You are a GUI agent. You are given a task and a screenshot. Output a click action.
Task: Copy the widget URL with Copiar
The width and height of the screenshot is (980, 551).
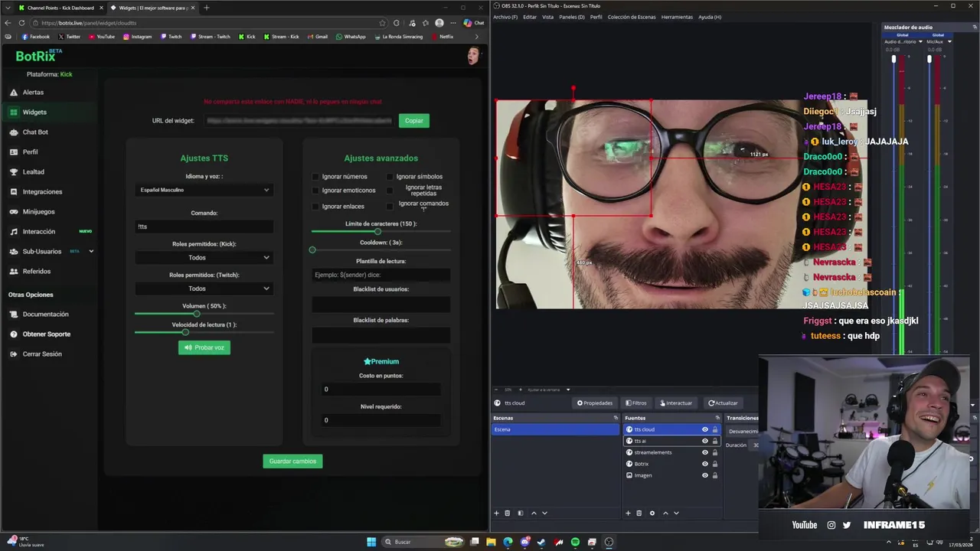pos(414,120)
